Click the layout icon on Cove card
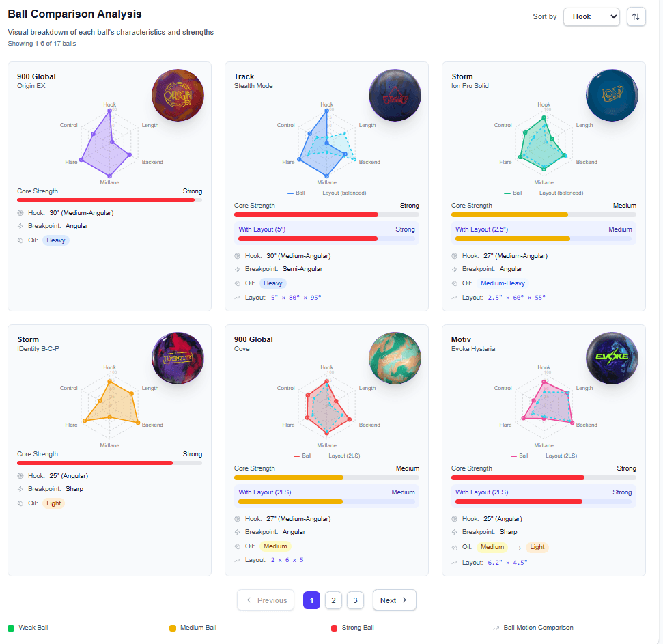Viewport: 663px width, 644px height. tap(238, 561)
